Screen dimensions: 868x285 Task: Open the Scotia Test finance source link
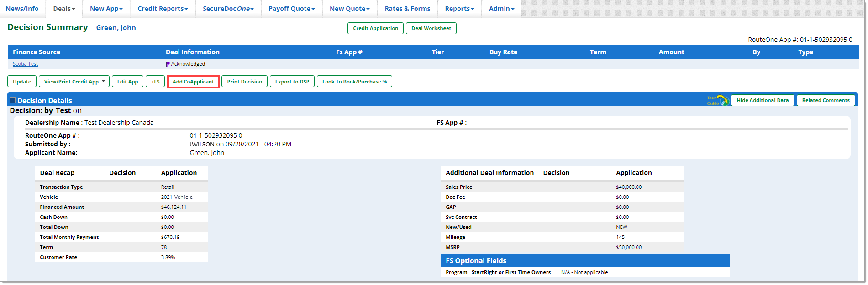tap(25, 64)
